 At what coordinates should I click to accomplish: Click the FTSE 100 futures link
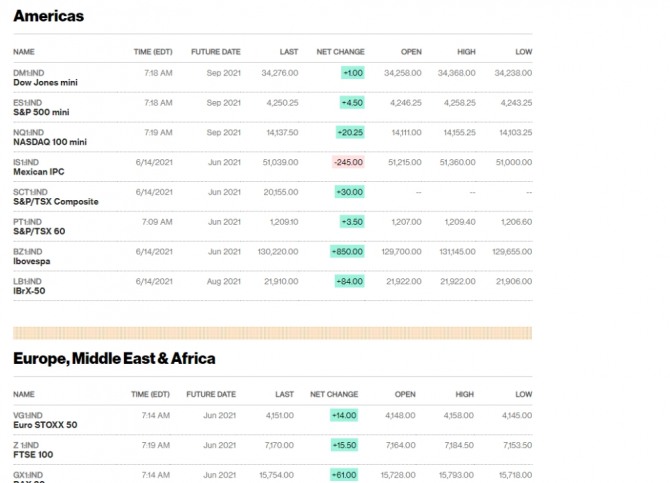pos(34,454)
